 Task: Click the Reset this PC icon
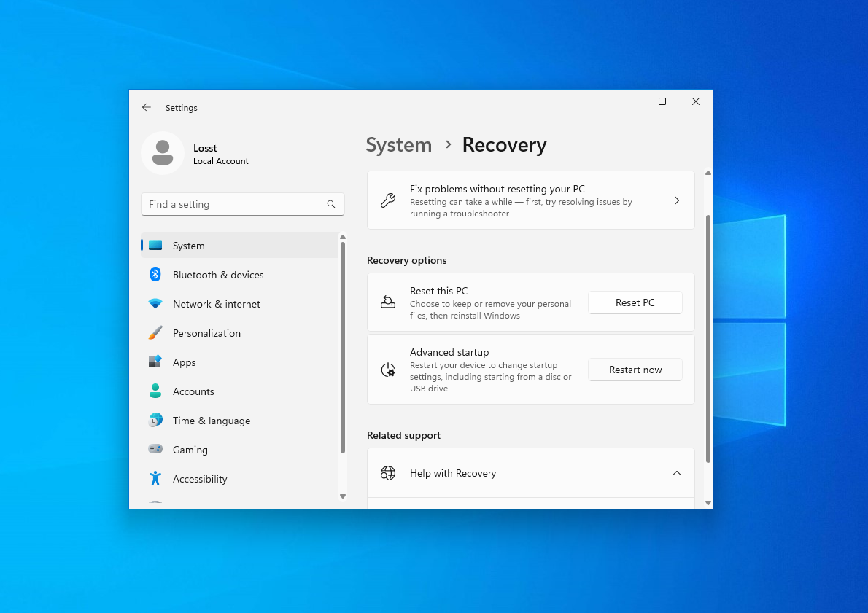pyautogui.click(x=388, y=302)
